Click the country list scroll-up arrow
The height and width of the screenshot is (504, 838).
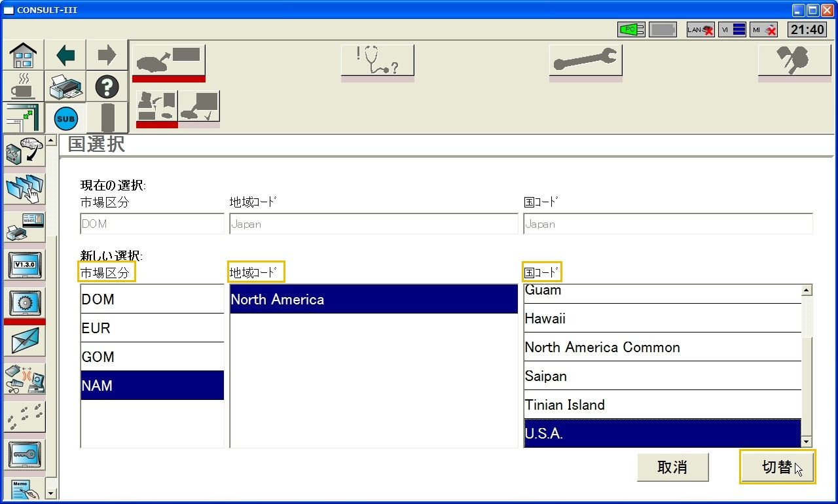pyautogui.click(x=807, y=291)
